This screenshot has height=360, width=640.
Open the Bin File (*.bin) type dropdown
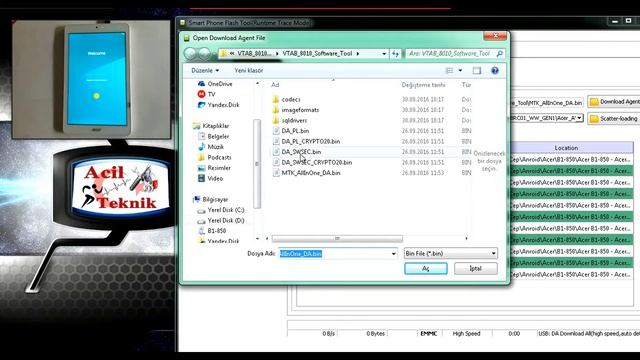click(450, 253)
